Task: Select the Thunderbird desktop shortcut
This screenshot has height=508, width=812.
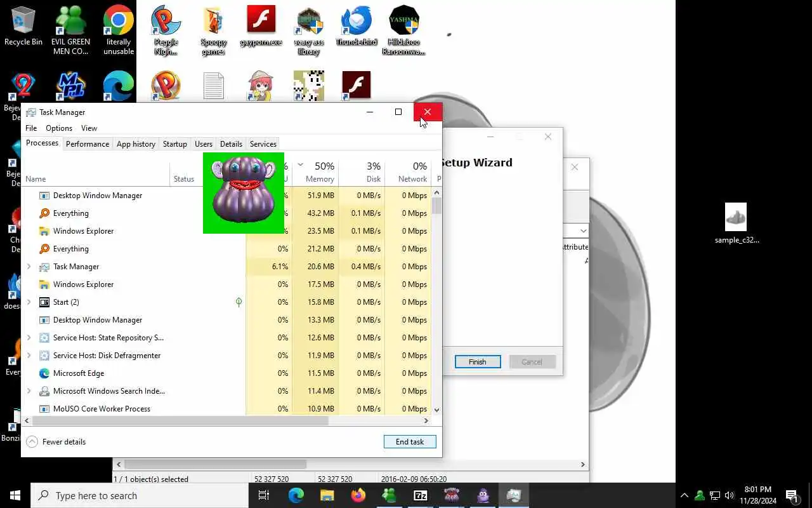Action: point(357,27)
